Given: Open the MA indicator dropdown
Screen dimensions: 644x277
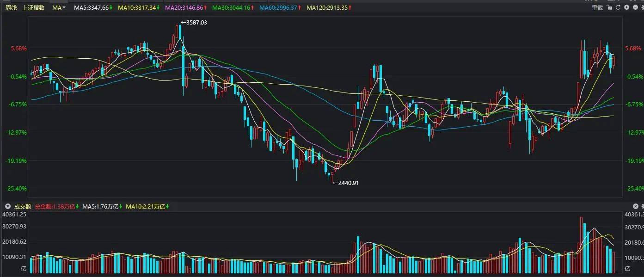Looking at the screenshot, I should 59,8.
